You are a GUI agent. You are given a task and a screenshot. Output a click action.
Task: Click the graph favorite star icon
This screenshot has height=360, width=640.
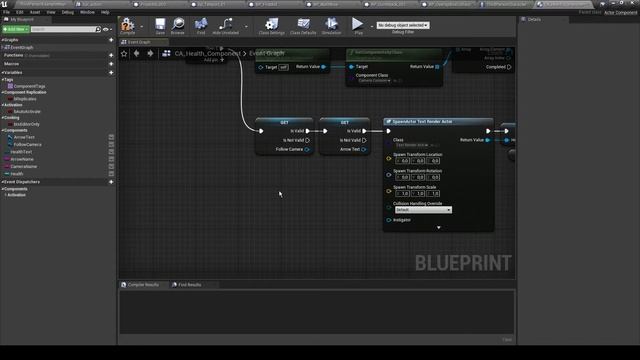tap(124, 53)
